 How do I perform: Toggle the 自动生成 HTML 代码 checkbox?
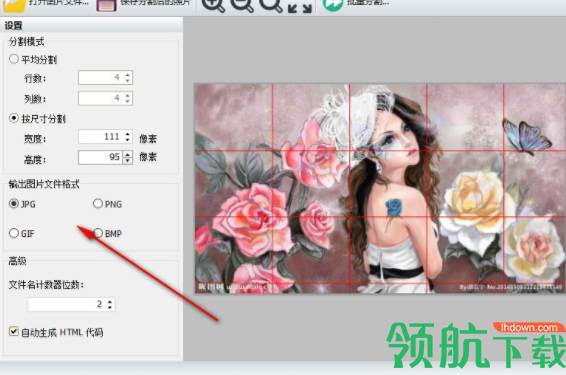pyautogui.click(x=14, y=331)
